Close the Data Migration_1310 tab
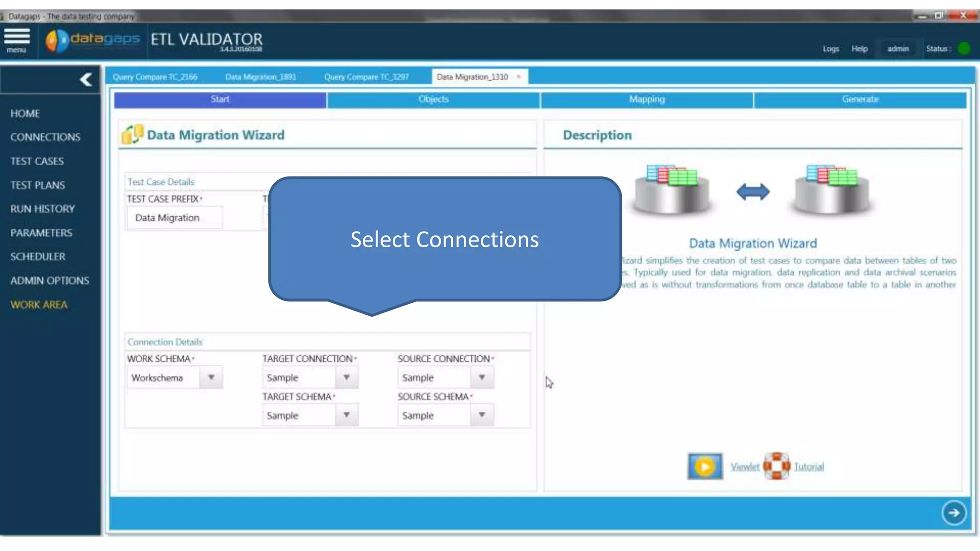This screenshot has width=980, height=551. [x=519, y=77]
